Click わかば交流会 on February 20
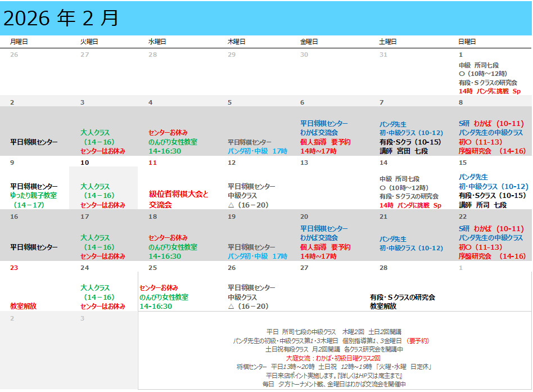The width and height of the screenshot is (533, 392). tap(319, 238)
